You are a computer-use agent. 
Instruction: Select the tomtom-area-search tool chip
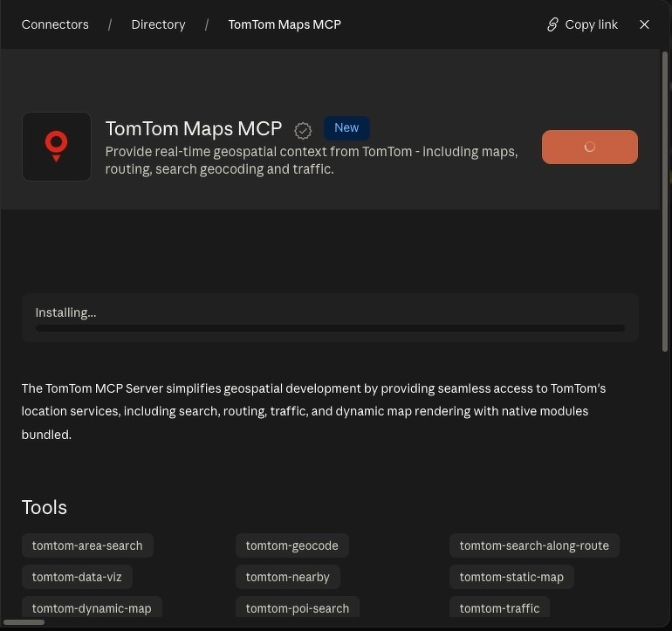tap(87, 545)
